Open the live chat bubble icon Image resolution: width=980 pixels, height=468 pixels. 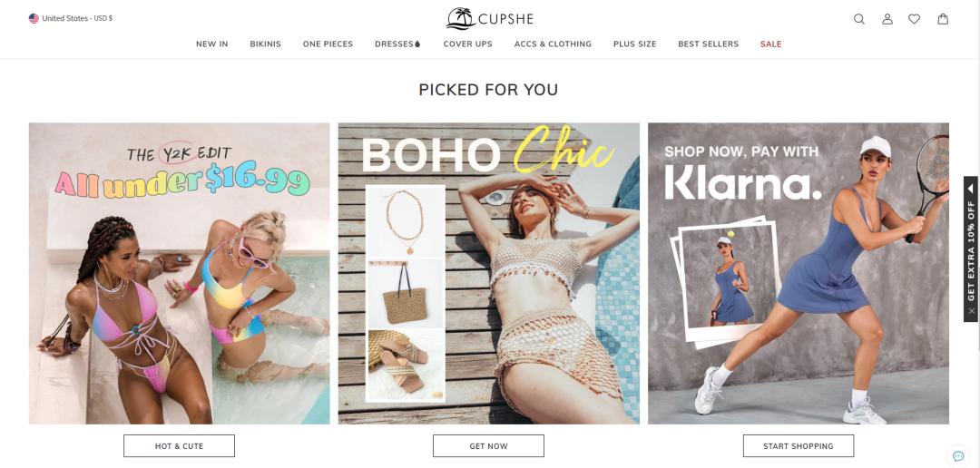click(958, 455)
